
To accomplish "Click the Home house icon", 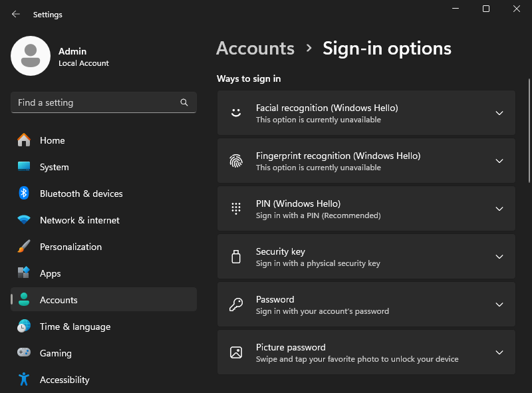I will [x=24, y=140].
